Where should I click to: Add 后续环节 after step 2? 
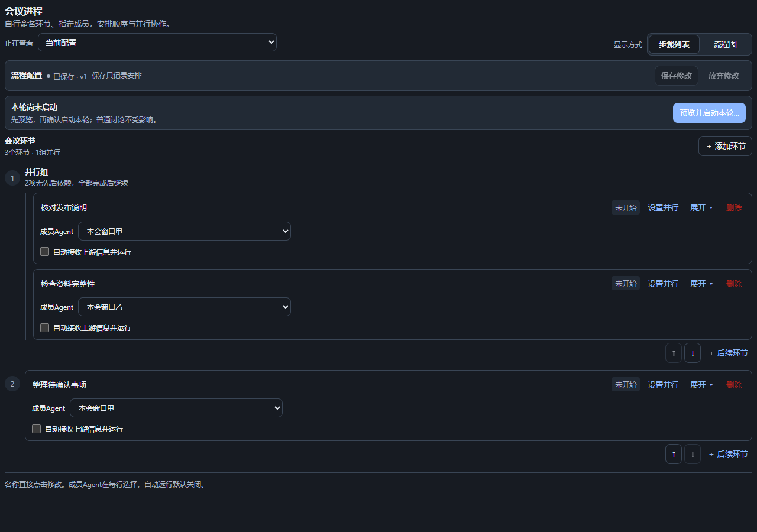[x=728, y=454]
